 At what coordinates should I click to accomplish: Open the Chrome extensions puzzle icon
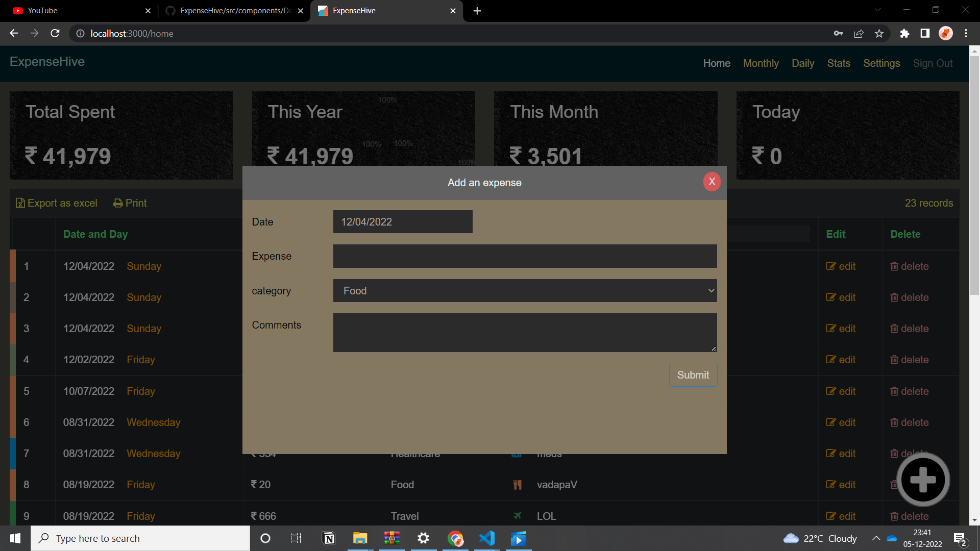pyautogui.click(x=905, y=33)
